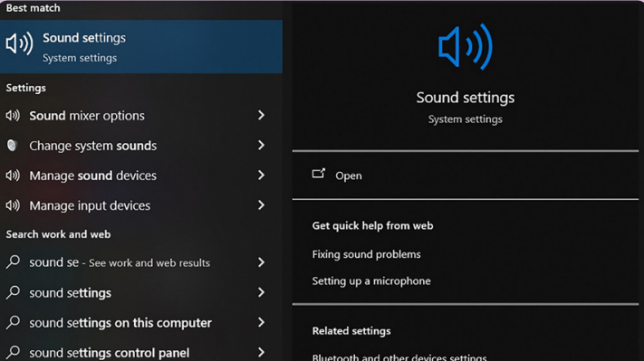The image size is (644, 361).
Task: Click 'sound se - See work and web results'
Action: pos(120,262)
